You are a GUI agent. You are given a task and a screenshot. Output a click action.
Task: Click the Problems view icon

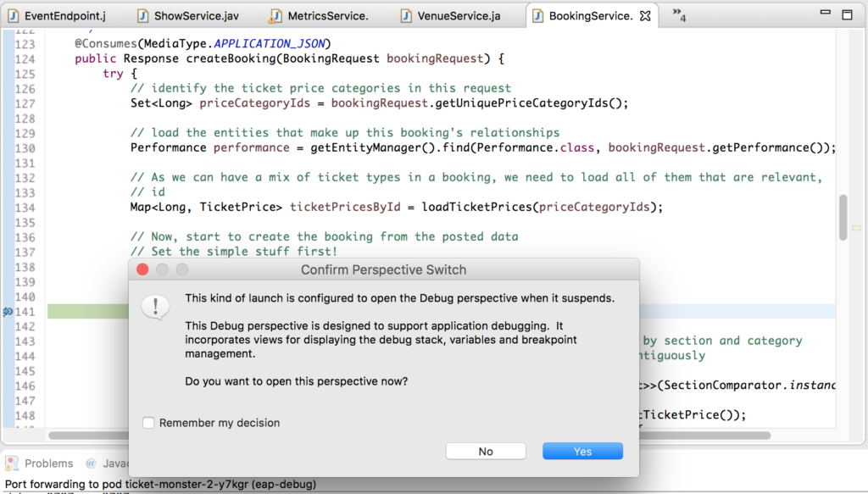(x=12, y=463)
